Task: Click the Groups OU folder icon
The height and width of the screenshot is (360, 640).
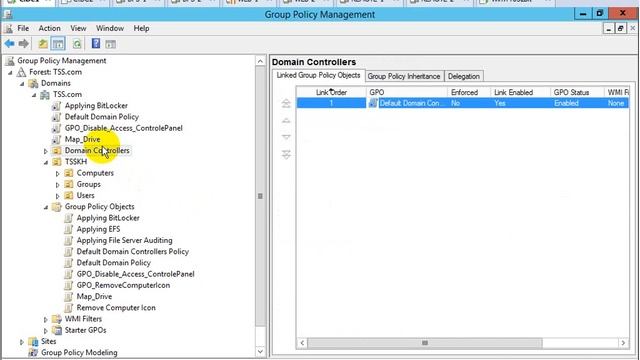Action: point(69,184)
